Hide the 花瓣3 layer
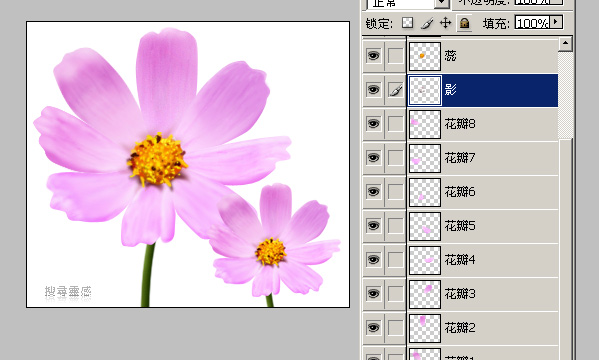The image size is (599, 360). coord(373,294)
